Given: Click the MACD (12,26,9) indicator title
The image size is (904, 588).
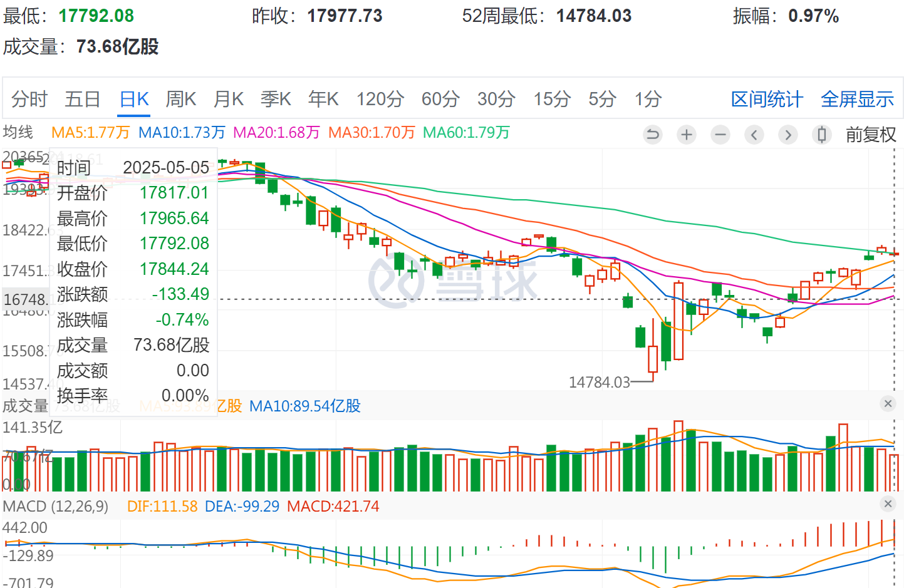Looking at the screenshot, I should [x=56, y=506].
